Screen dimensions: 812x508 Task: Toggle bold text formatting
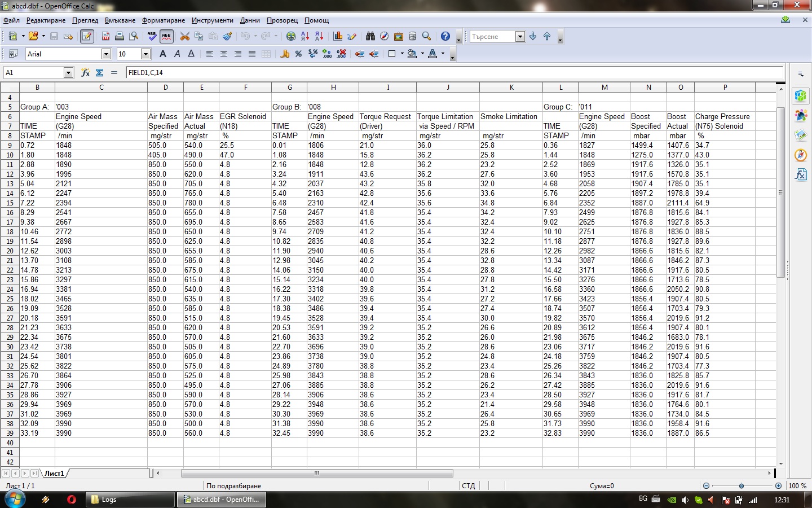pos(163,54)
